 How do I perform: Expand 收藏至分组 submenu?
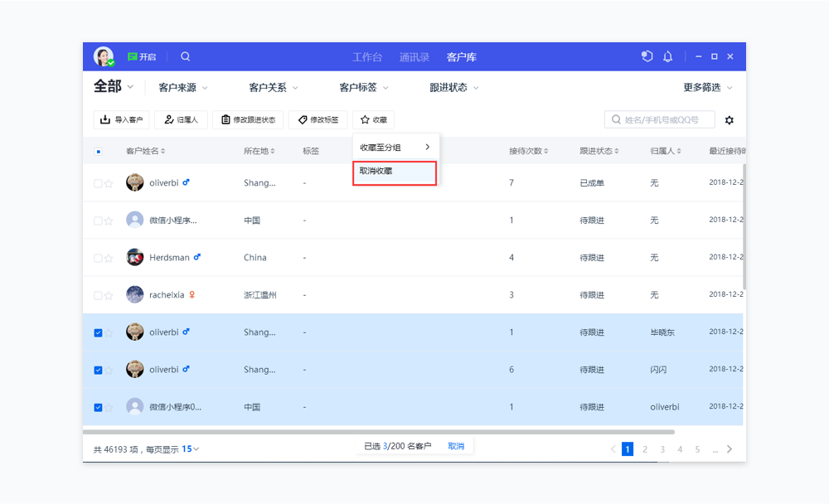pos(395,147)
